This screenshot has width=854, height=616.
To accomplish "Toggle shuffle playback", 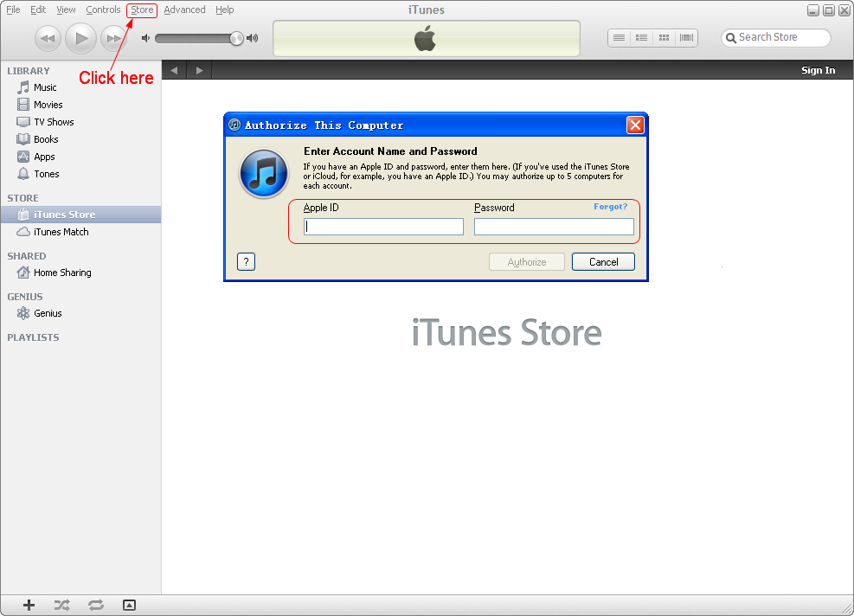I will tap(62, 605).
